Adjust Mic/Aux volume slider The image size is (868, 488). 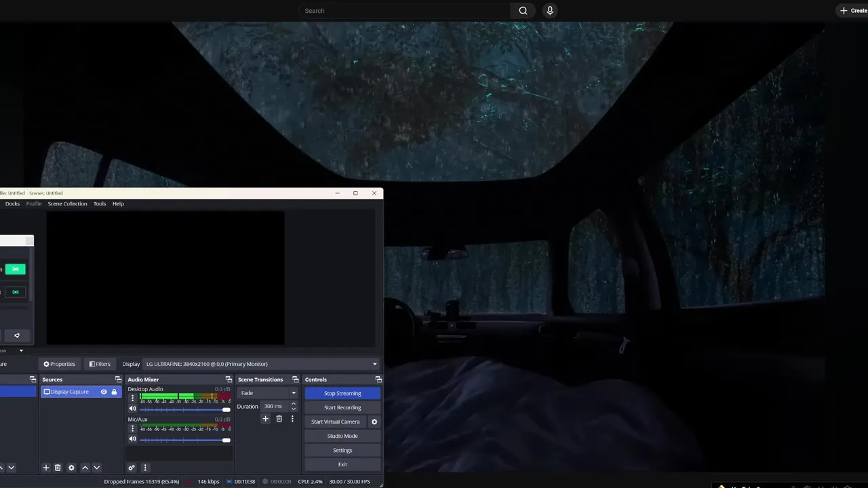click(185, 440)
